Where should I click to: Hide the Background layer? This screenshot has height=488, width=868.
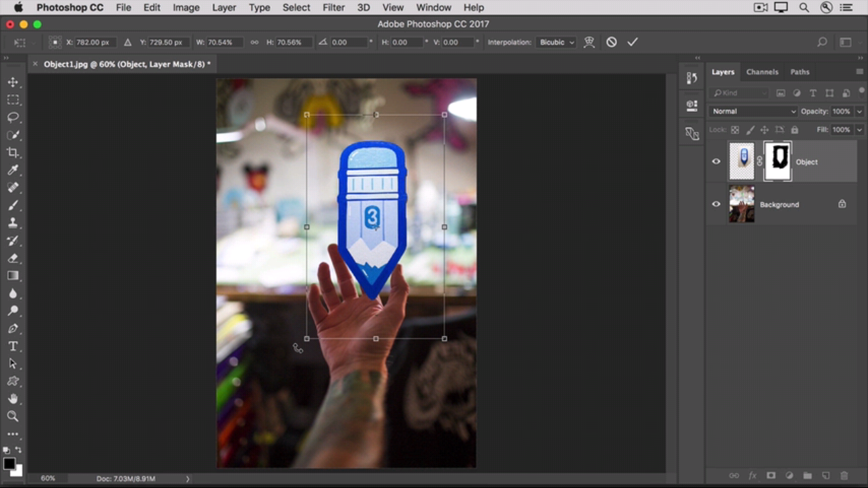click(716, 204)
